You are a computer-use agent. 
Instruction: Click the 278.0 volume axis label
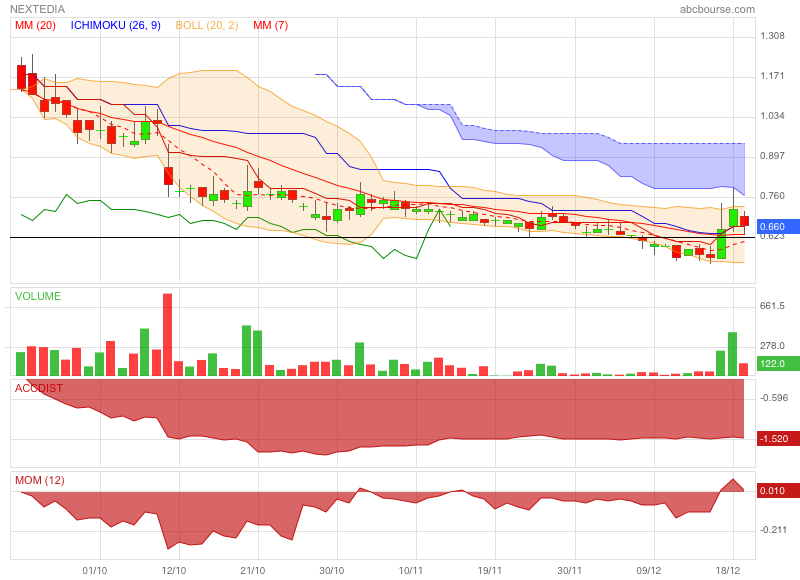click(772, 346)
